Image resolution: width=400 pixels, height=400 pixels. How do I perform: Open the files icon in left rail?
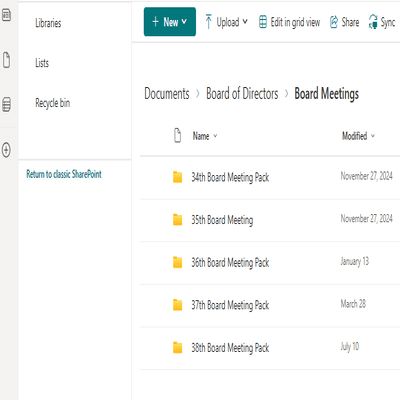6,60
